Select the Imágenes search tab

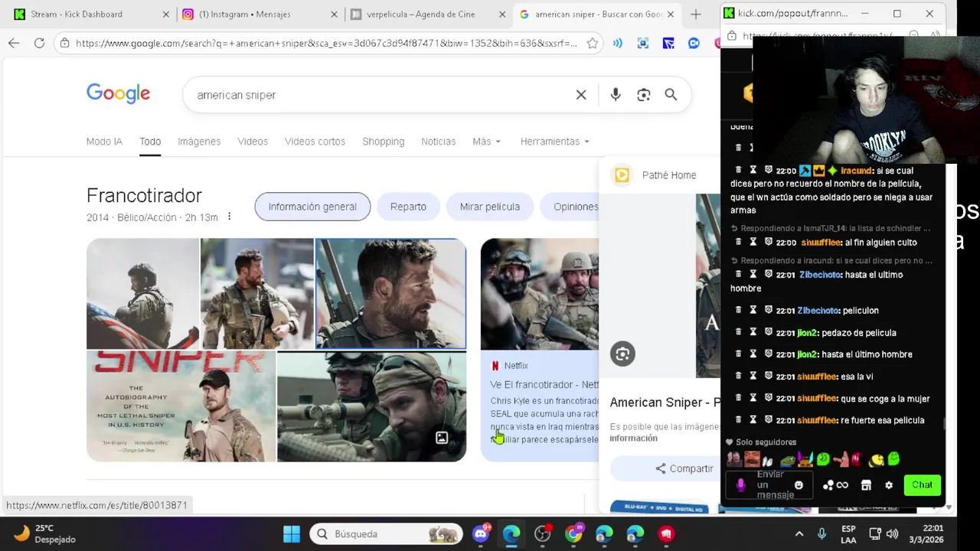pyautogui.click(x=199, y=142)
